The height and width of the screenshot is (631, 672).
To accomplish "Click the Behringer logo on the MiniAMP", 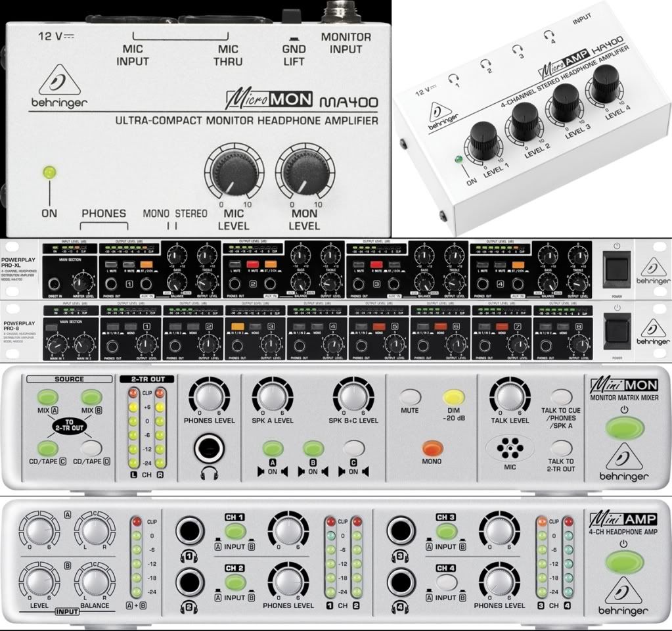I will [x=623, y=596].
